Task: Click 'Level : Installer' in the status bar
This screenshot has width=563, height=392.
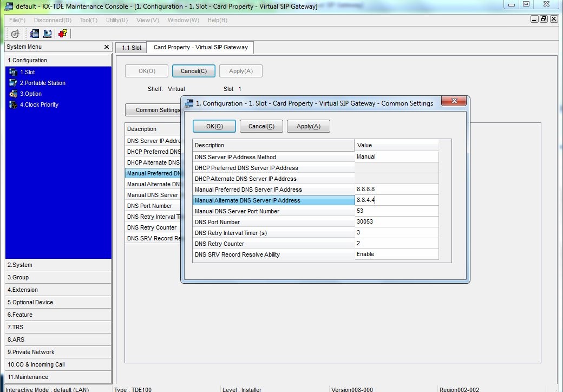Action: 241,389
